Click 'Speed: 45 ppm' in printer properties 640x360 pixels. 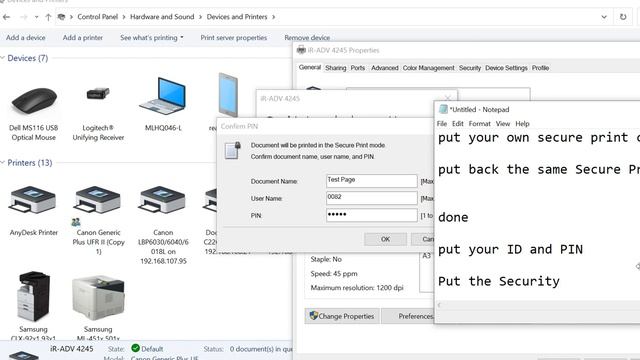click(334, 273)
